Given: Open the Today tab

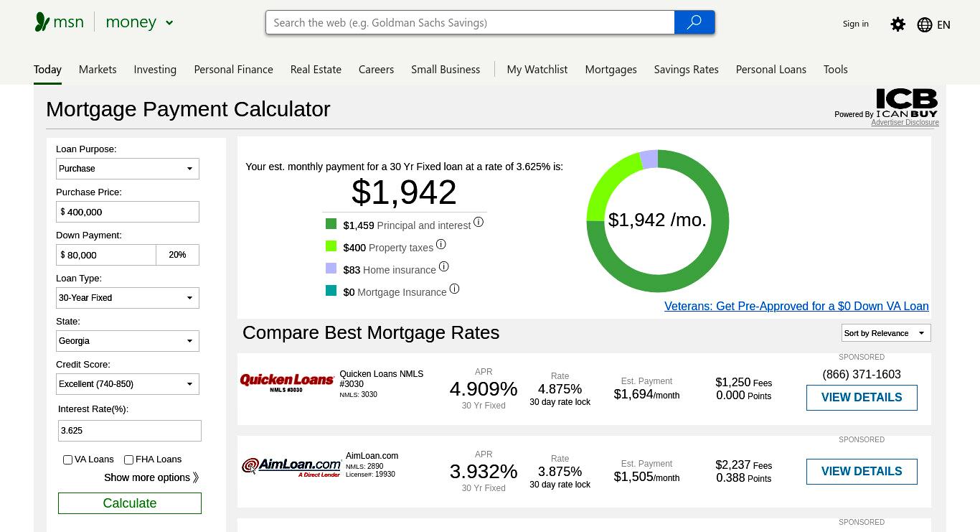Looking at the screenshot, I should point(47,70).
